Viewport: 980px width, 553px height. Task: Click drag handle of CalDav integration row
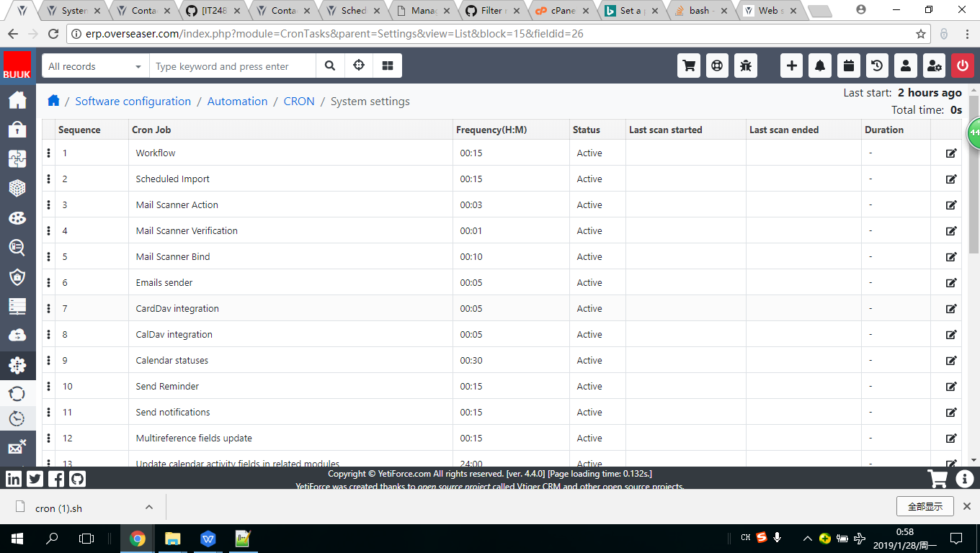pyautogui.click(x=49, y=334)
